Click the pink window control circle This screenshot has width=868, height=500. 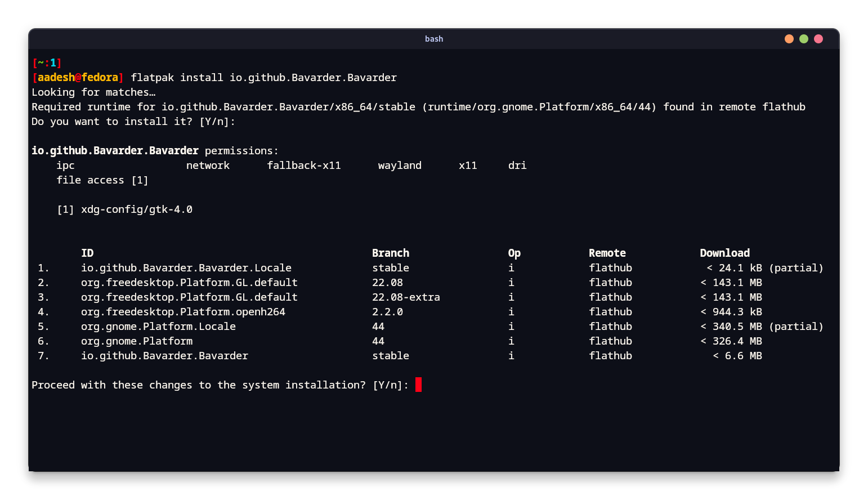tap(818, 39)
